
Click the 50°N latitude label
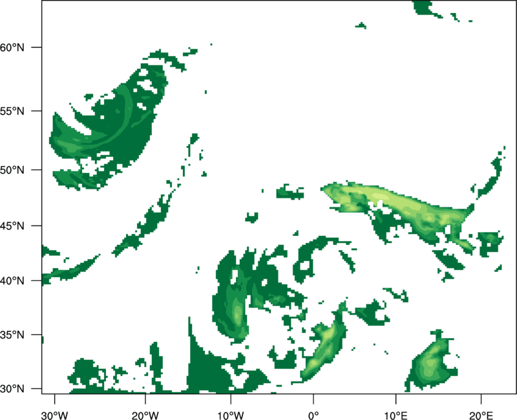(x=12, y=170)
